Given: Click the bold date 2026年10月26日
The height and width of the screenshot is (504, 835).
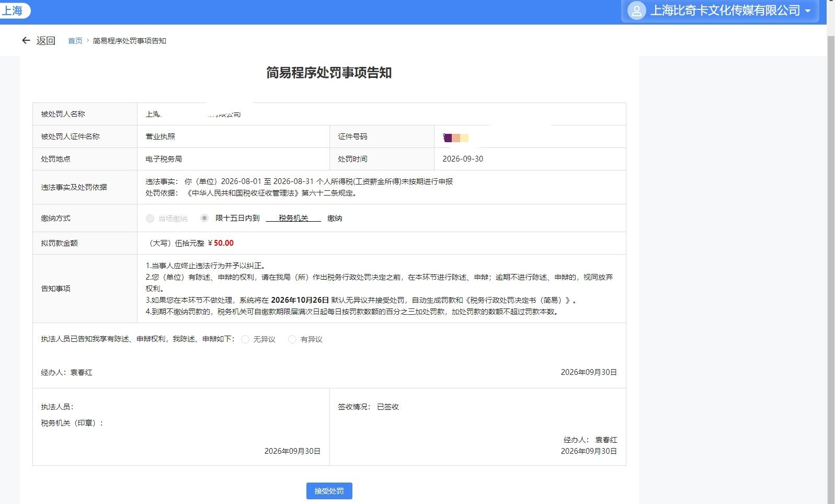Looking at the screenshot, I should coord(300,300).
